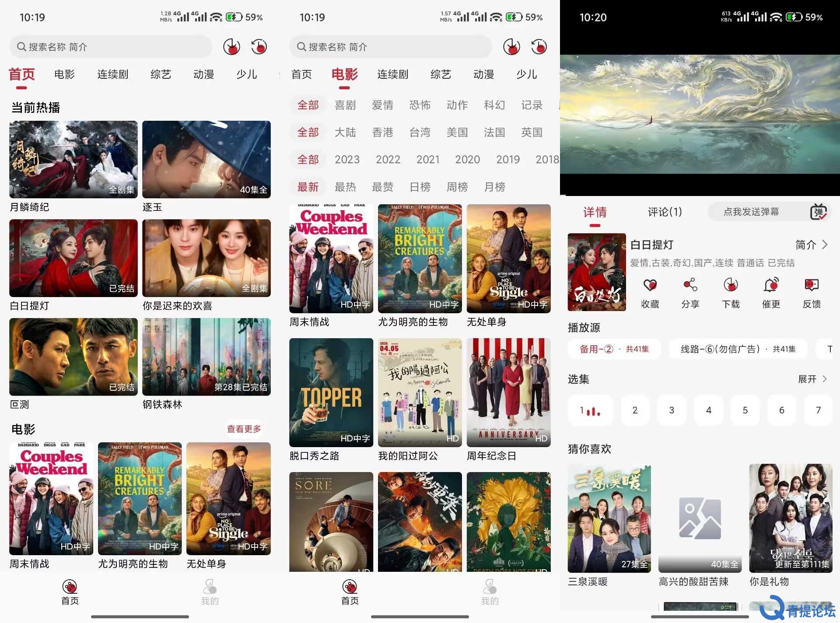Open 我的阳过阿公 poster
The height and width of the screenshot is (623, 840).
[420, 392]
